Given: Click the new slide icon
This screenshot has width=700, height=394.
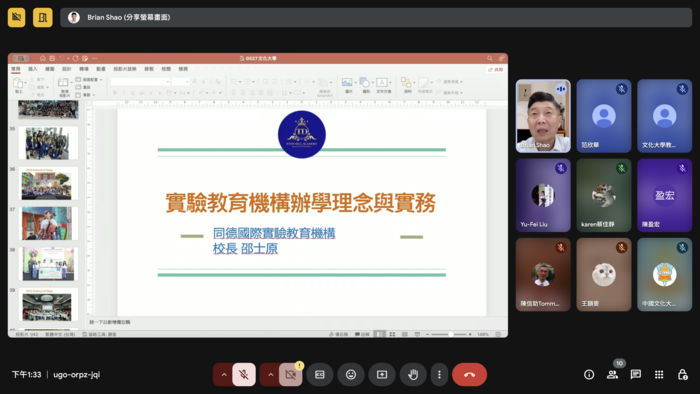Looking at the screenshot, I should pyautogui.click(x=64, y=83).
